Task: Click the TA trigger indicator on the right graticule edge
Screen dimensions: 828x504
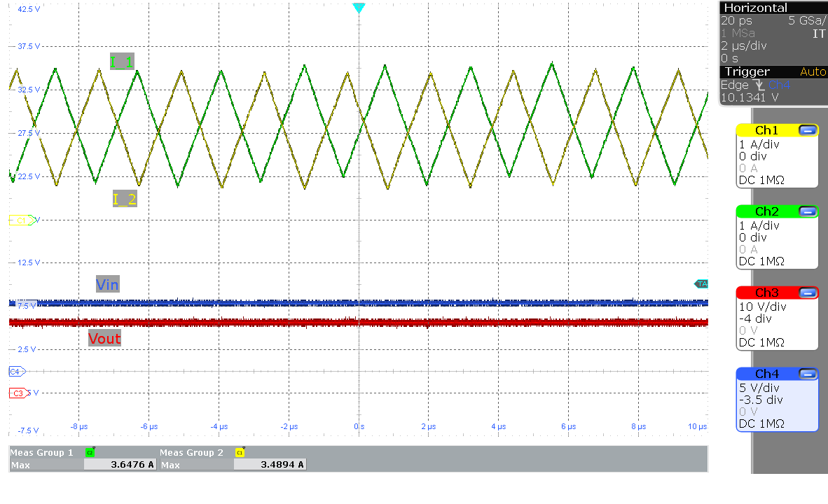Action: [x=702, y=283]
